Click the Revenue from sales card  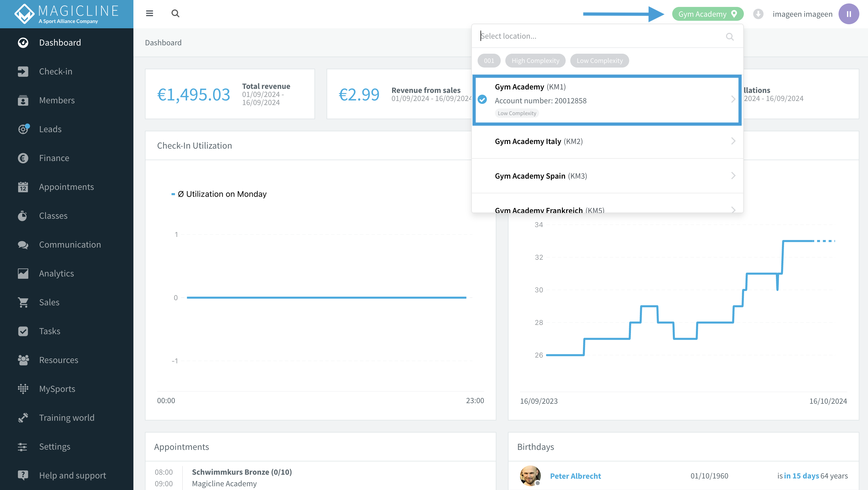tap(399, 94)
